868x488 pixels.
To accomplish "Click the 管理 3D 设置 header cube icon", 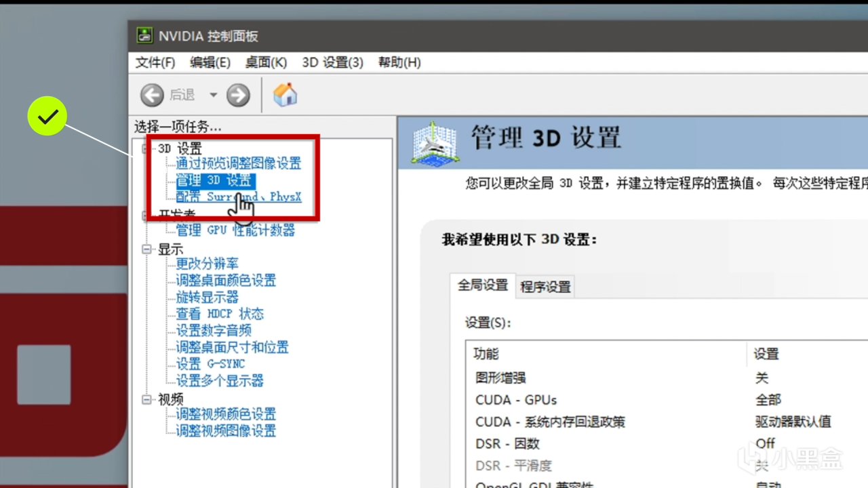I will 434,143.
